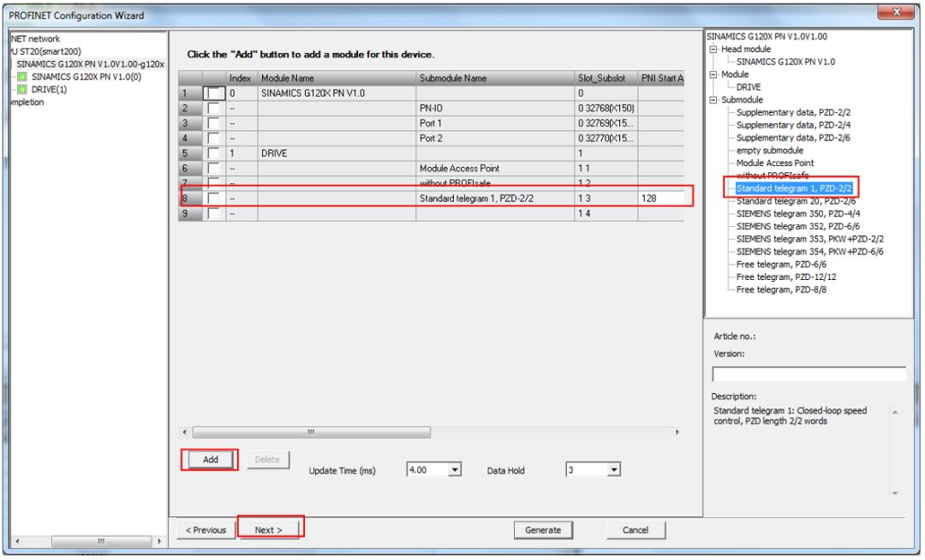Select Supplementary data, PZD-2/6
The width and height of the screenshot is (925, 560).
pyautogui.click(x=793, y=138)
